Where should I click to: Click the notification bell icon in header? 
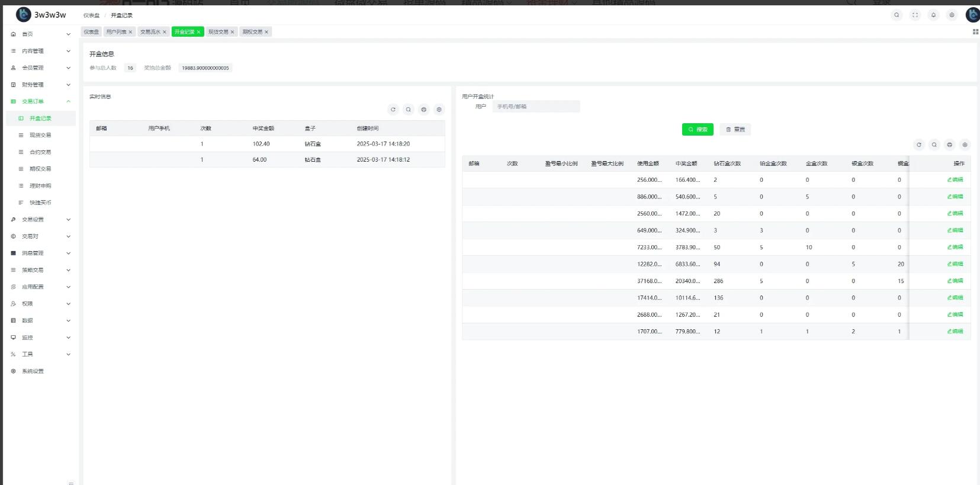tap(933, 15)
